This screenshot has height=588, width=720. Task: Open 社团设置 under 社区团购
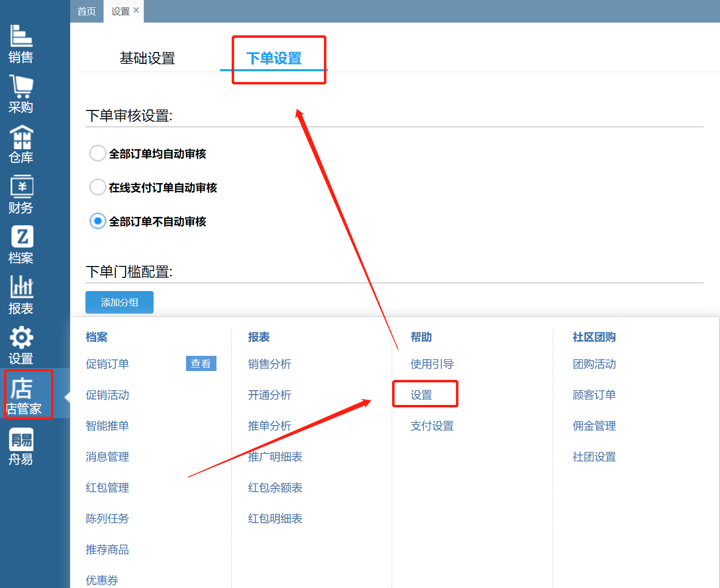(594, 457)
